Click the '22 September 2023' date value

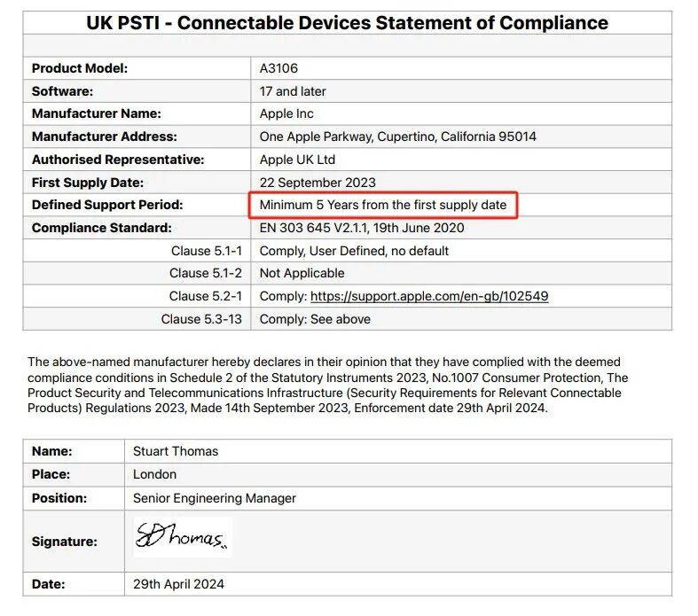316,183
